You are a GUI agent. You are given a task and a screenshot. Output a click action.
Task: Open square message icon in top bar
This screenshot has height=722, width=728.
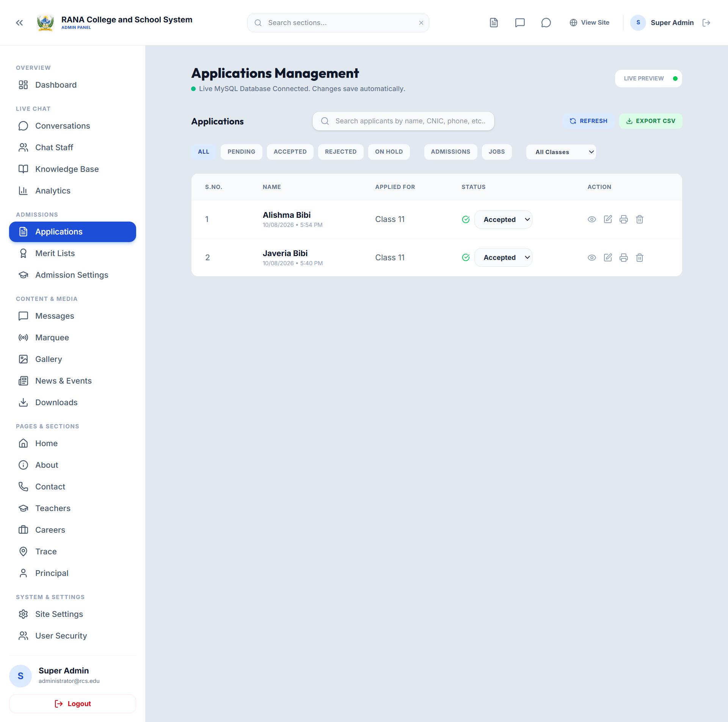tap(520, 23)
